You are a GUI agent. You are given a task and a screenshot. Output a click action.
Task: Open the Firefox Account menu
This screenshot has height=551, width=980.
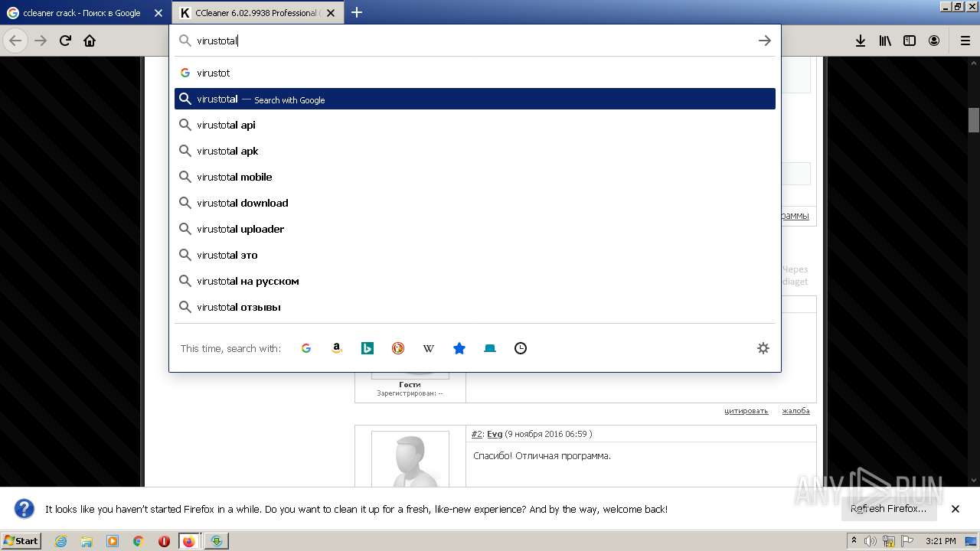point(934,41)
